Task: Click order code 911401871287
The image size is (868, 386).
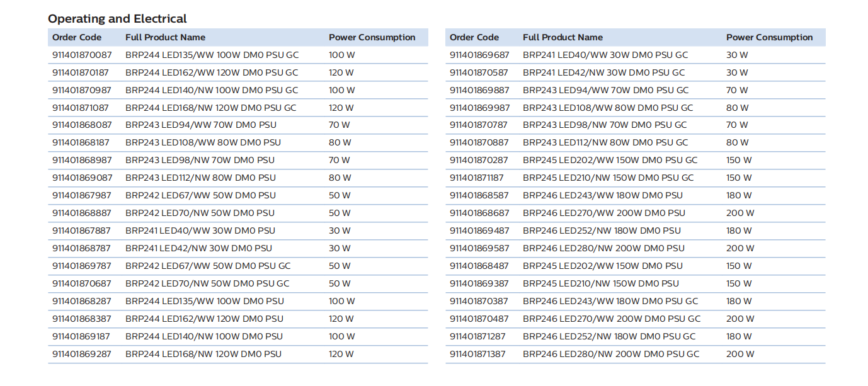Action: (x=478, y=336)
